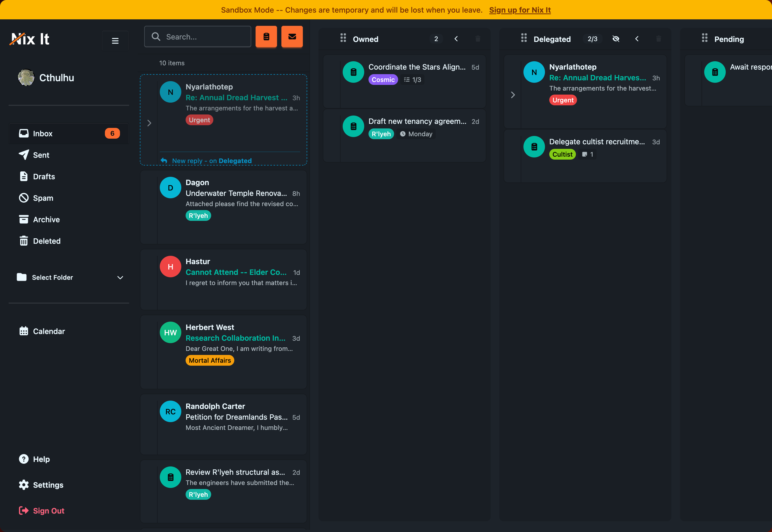772x532 pixels.
Task: Click the trash icon in the Delegated column header
Action: click(x=658, y=39)
